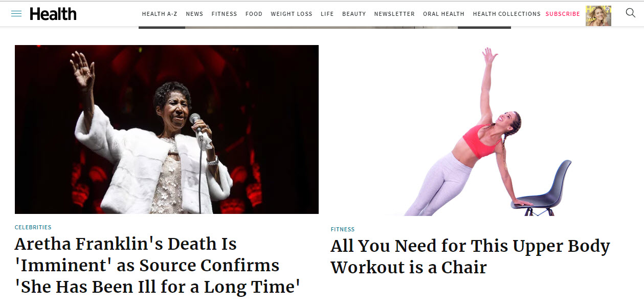Open the Life menu item
This screenshot has width=644, height=304.
point(327,14)
